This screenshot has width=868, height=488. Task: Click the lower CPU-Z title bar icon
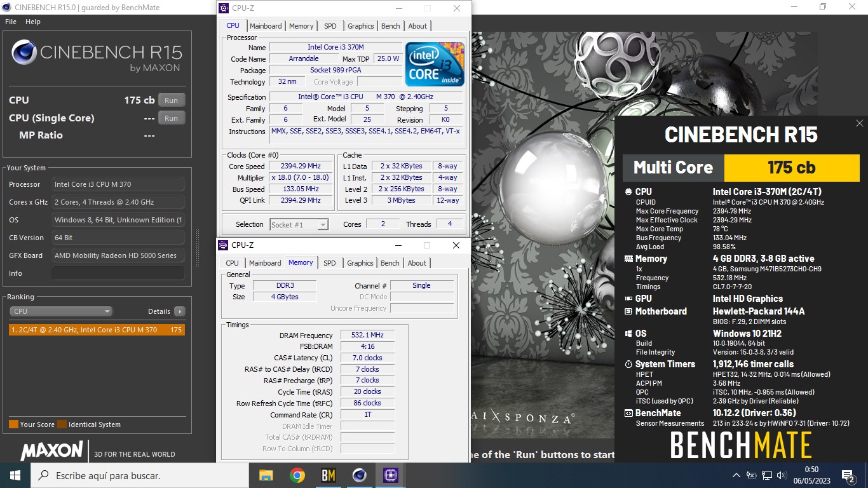(x=223, y=245)
